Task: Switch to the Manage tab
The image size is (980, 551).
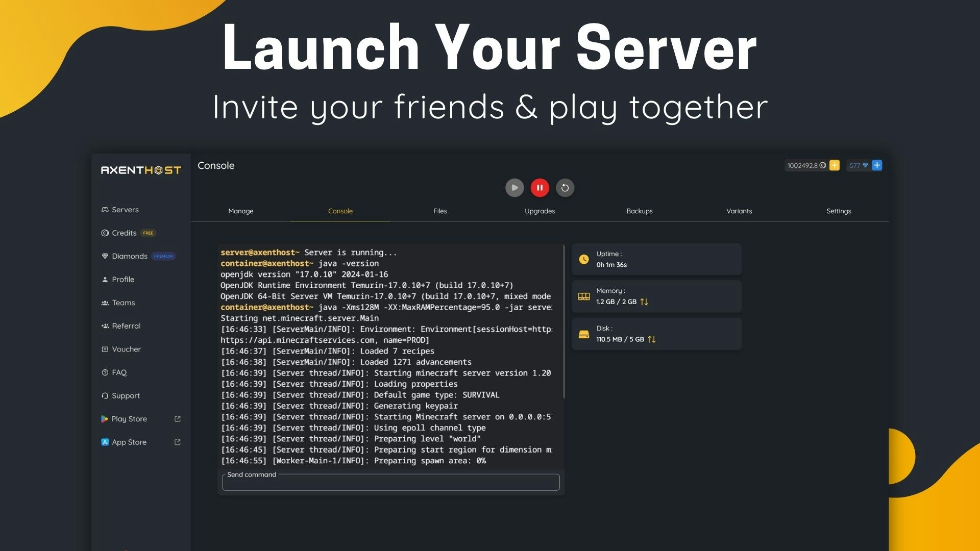Action: click(x=241, y=211)
